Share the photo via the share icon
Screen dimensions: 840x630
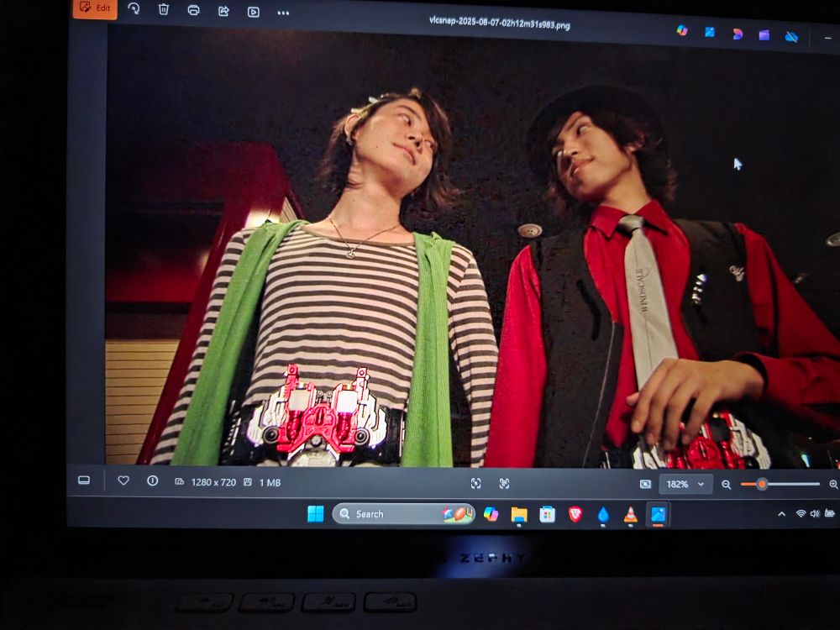pos(223,11)
